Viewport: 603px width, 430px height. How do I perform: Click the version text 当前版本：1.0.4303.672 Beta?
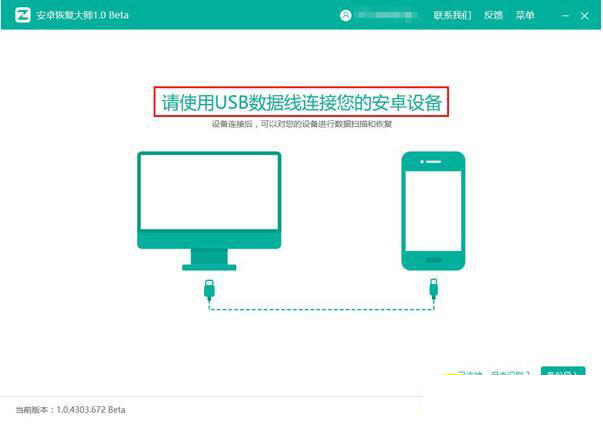point(70,410)
